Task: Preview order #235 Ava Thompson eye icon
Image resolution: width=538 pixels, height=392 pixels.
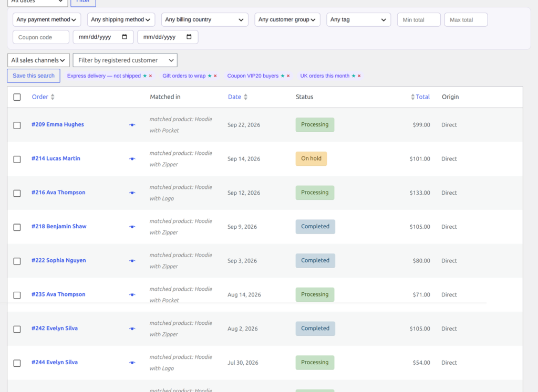Action: [x=132, y=295]
